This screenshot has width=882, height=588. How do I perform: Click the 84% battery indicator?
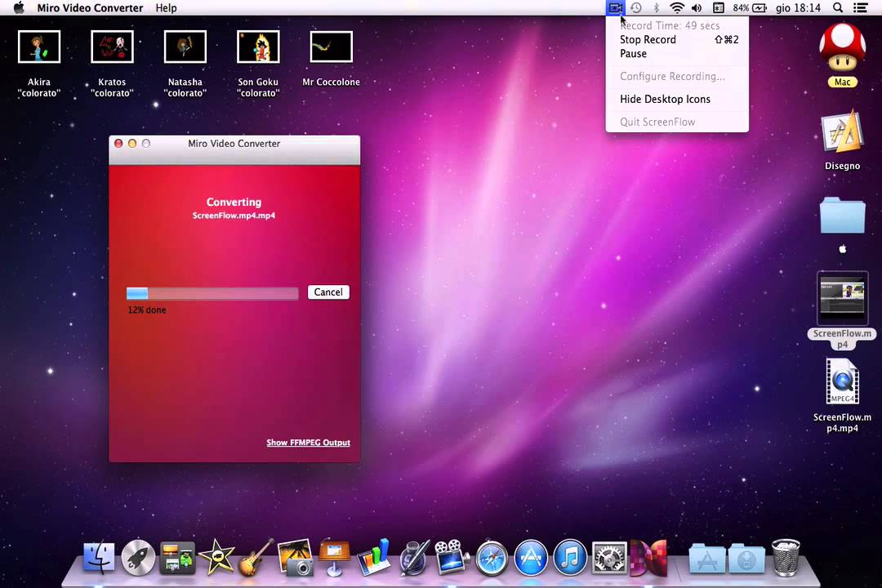click(749, 8)
